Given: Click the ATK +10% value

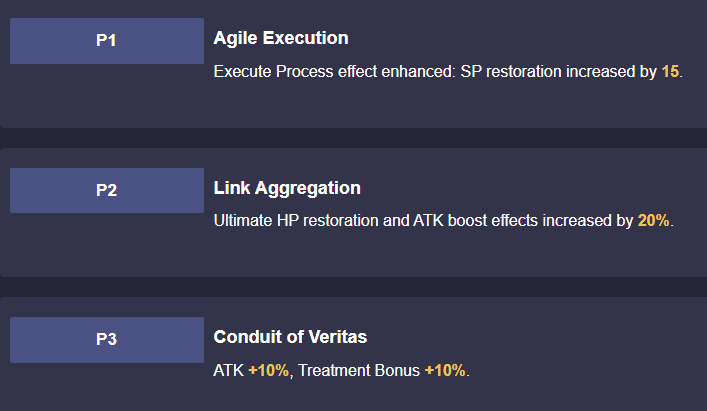Looking at the screenshot, I should tap(269, 370).
